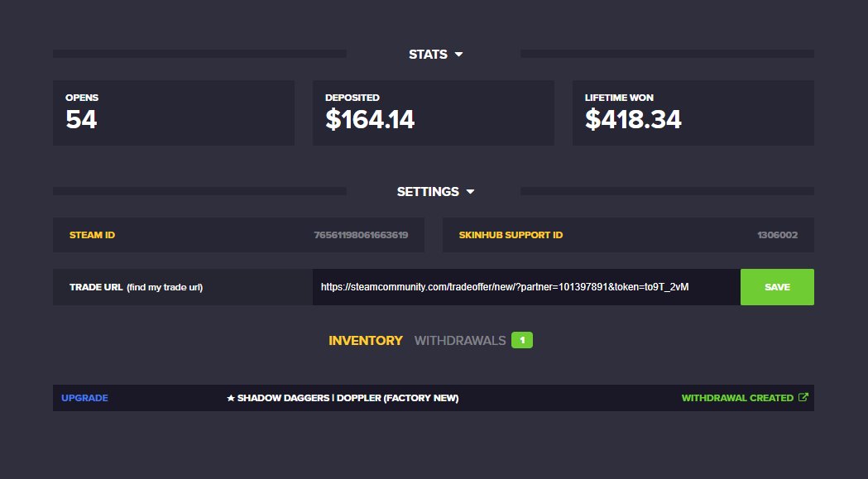Collapse the STATS section arrow

click(x=458, y=55)
